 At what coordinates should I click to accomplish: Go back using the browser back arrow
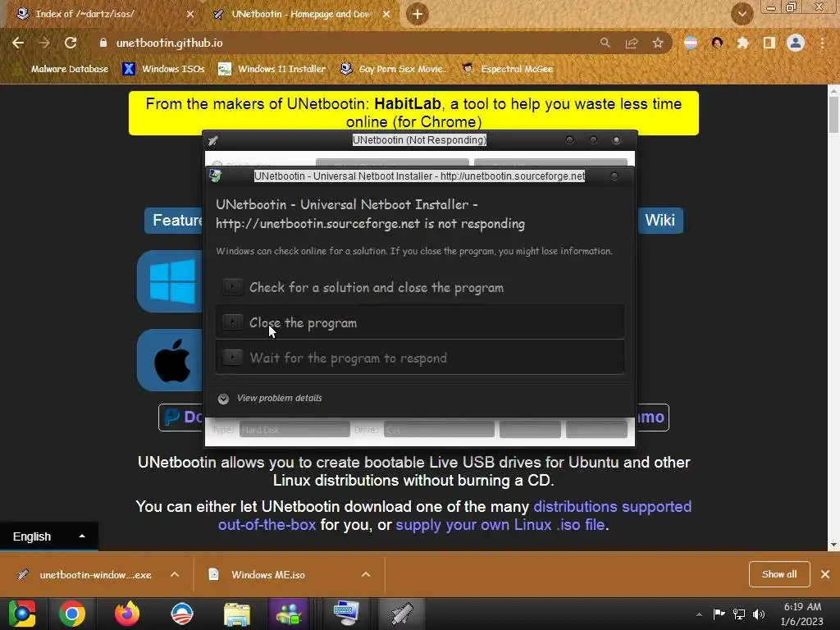(18, 43)
